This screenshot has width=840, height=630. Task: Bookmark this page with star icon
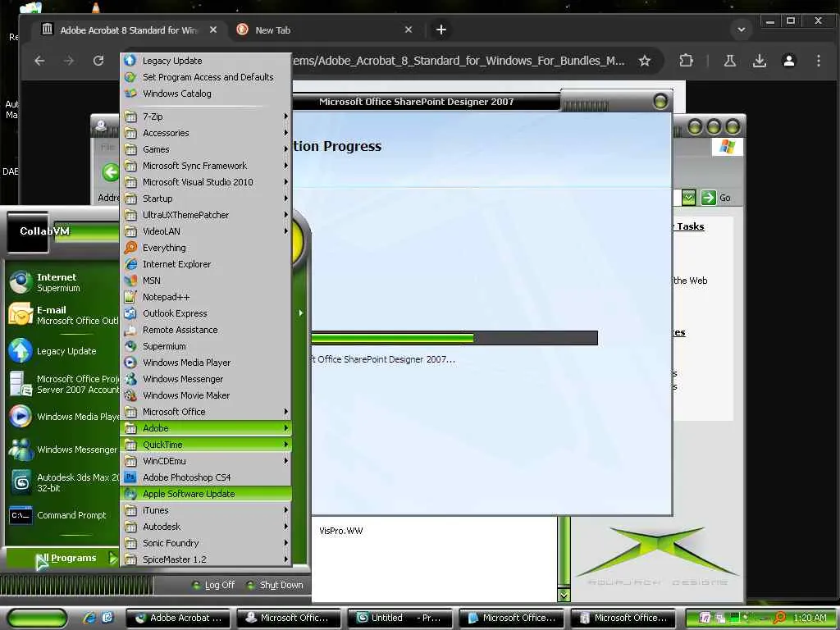(645, 61)
